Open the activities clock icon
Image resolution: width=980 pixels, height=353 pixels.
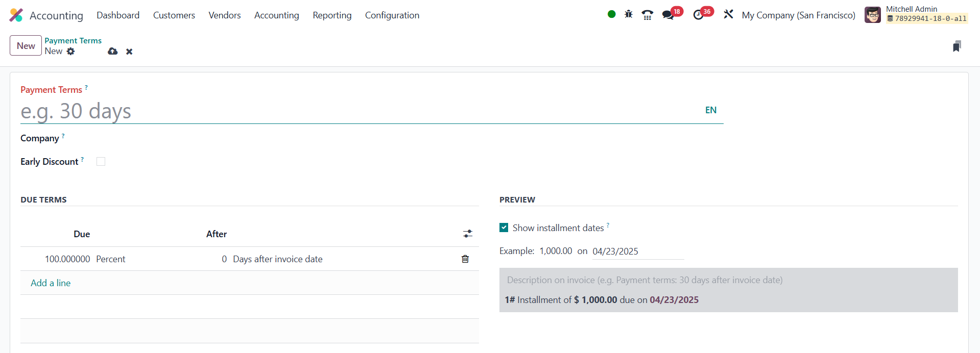point(698,15)
